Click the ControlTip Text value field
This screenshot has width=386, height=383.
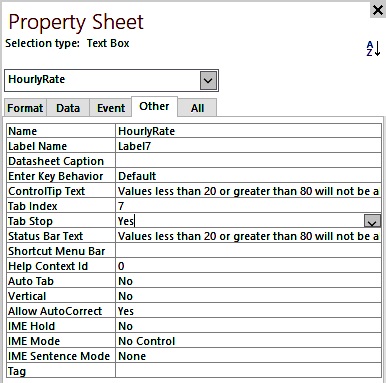248,191
